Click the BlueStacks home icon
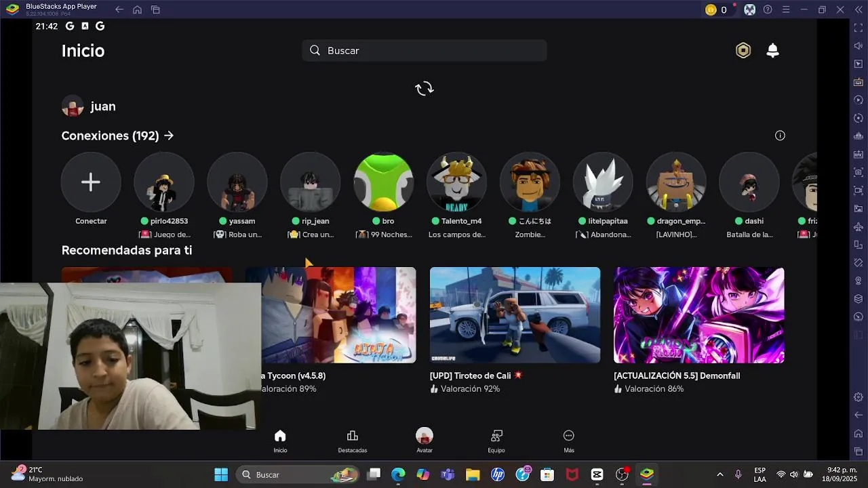 point(137,9)
